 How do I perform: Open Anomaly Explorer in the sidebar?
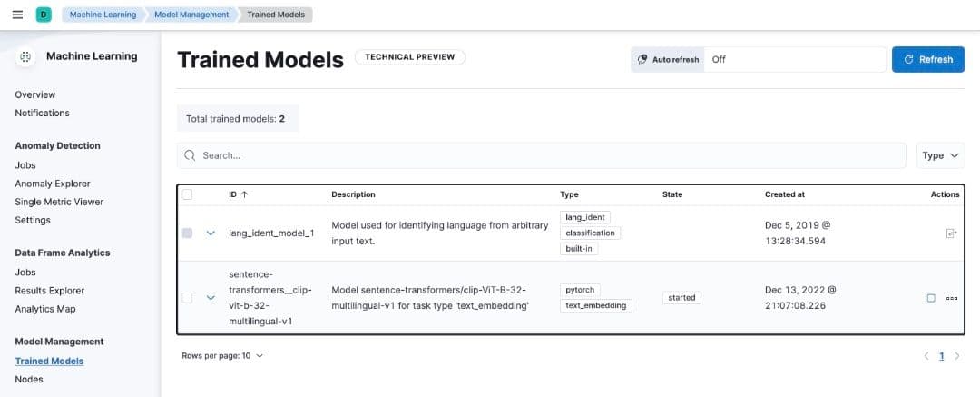click(x=53, y=184)
